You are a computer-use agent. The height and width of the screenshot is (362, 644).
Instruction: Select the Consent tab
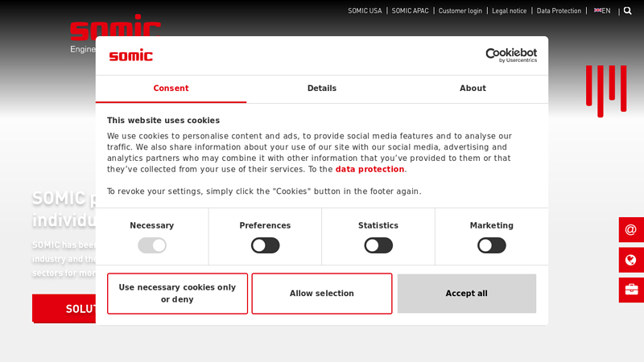171,88
